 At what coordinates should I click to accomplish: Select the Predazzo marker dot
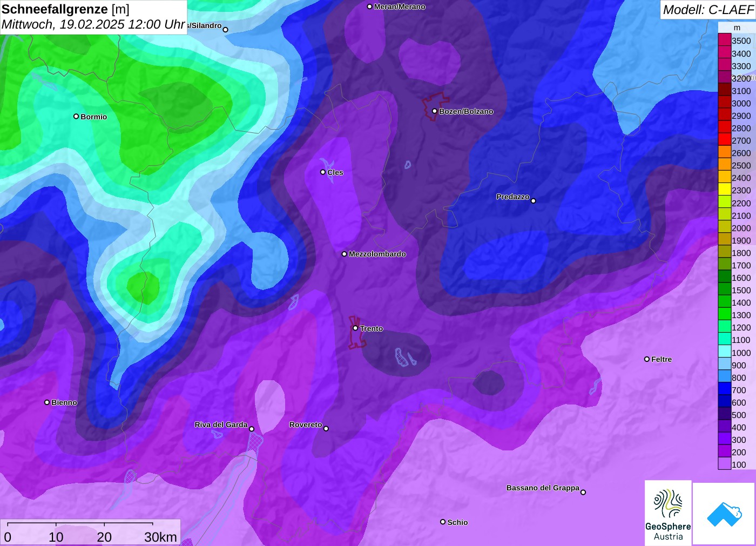534,201
